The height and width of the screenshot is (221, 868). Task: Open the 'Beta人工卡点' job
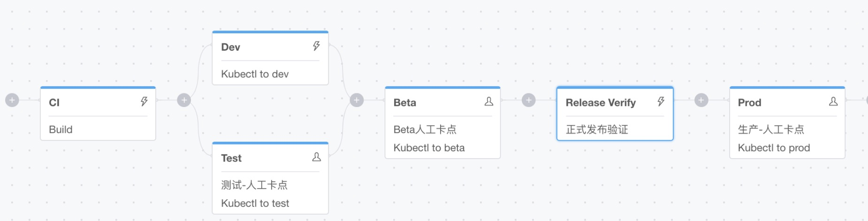[425, 130]
